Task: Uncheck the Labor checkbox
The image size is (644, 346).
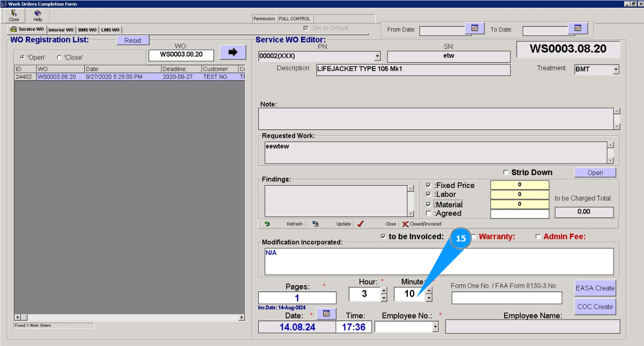Action: pos(429,194)
